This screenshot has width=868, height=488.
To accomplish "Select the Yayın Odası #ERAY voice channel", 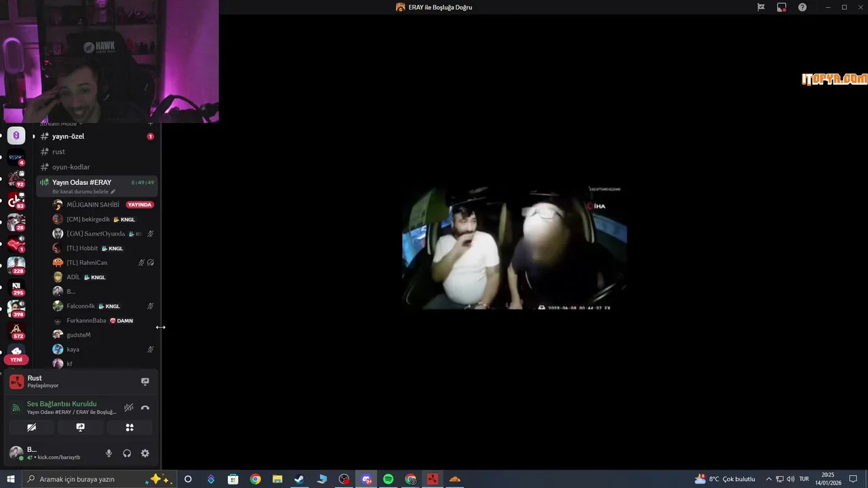I will click(x=96, y=186).
